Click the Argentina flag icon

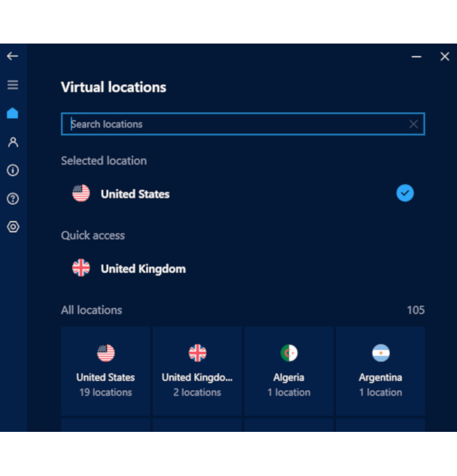click(x=380, y=353)
